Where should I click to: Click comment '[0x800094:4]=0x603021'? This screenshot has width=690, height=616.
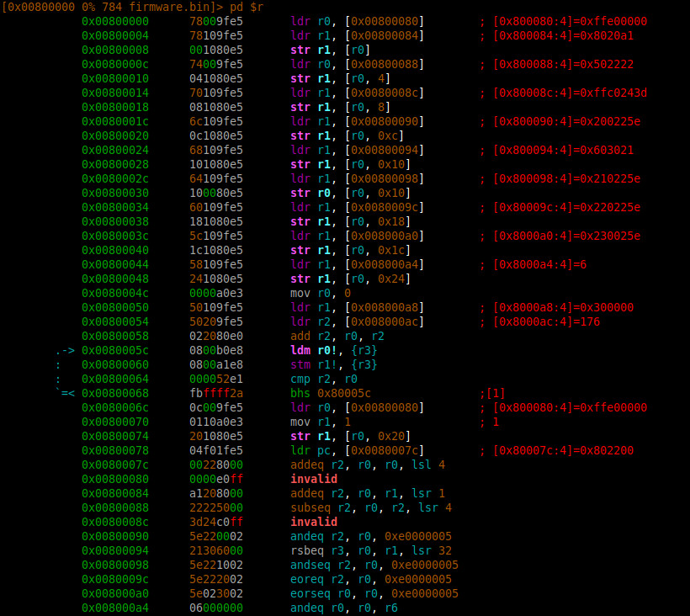[563, 150]
